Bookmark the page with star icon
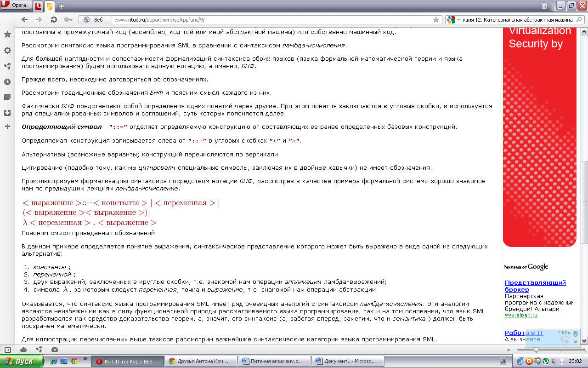Viewport: 588px width, 368px height. (x=436, y=20)
